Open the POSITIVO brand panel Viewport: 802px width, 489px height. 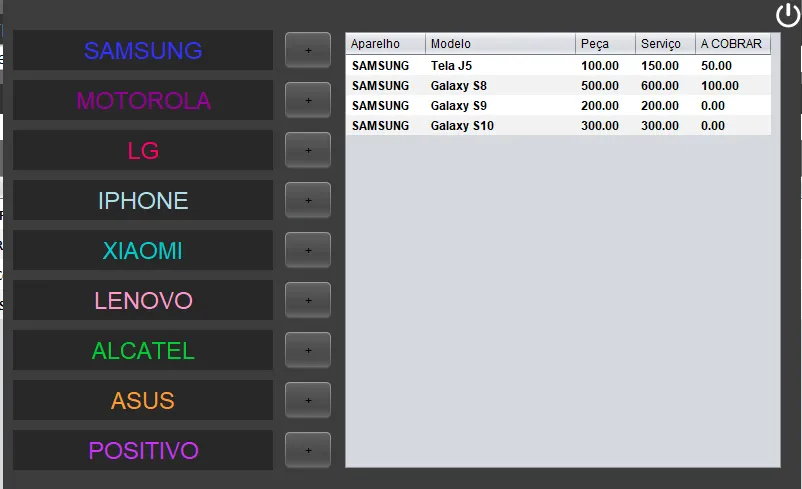(143, 450)
